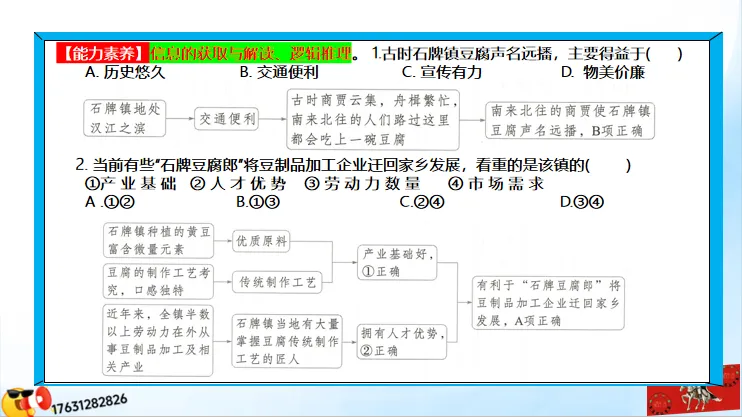
Task: Click the box 石牌镇地处汉江之滨
Action: pyautogui.click(x=125, y=118)
